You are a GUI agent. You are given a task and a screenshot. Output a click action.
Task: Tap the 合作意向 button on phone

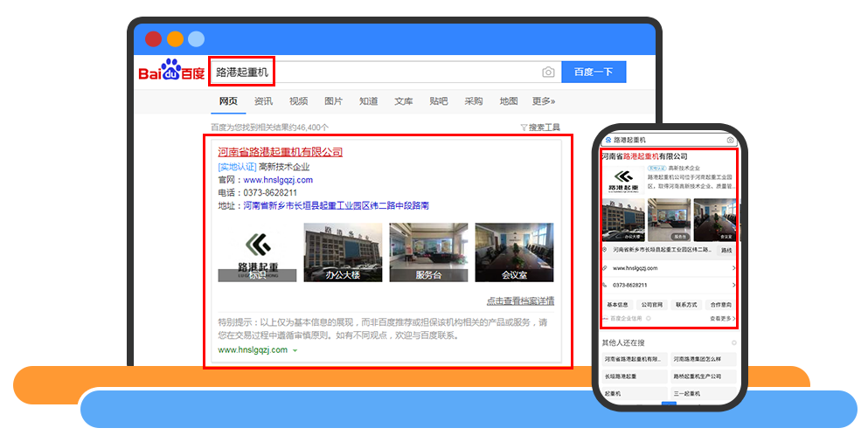721,305
